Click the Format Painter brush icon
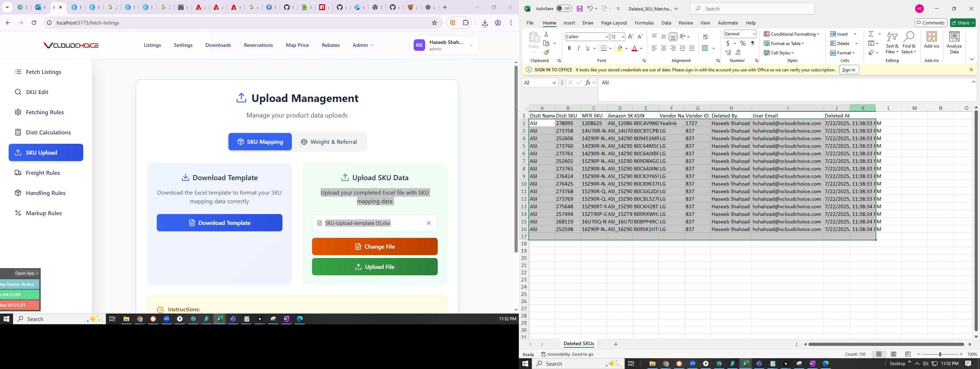 [x=546, y=53]
